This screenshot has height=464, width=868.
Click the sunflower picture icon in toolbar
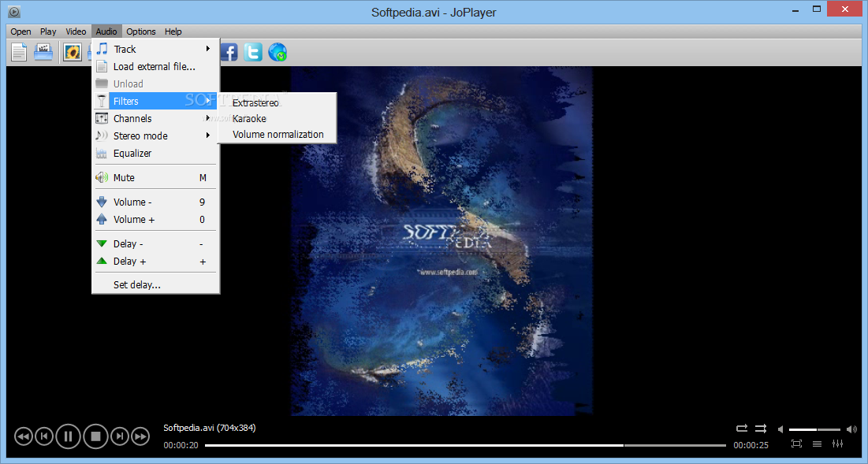click(72, 52)
